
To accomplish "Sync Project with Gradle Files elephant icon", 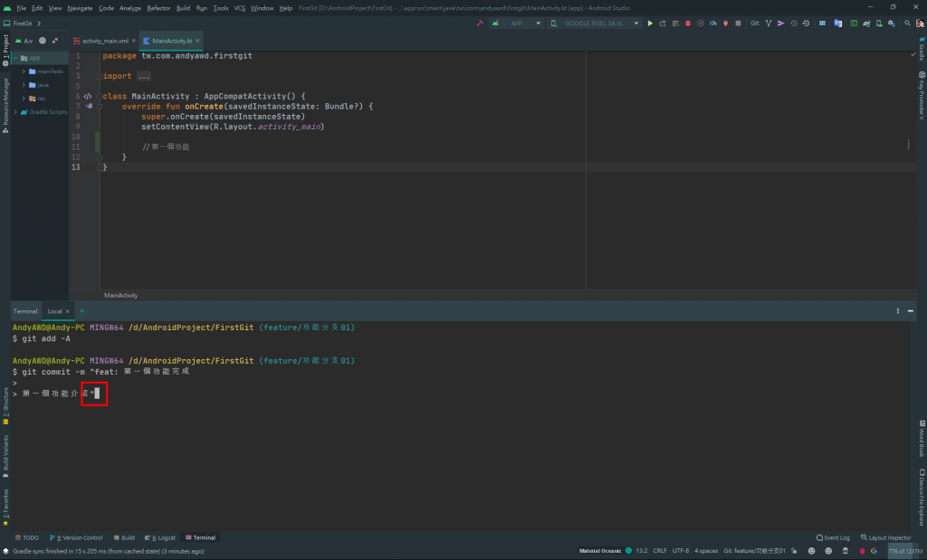I will pos(866,24).
